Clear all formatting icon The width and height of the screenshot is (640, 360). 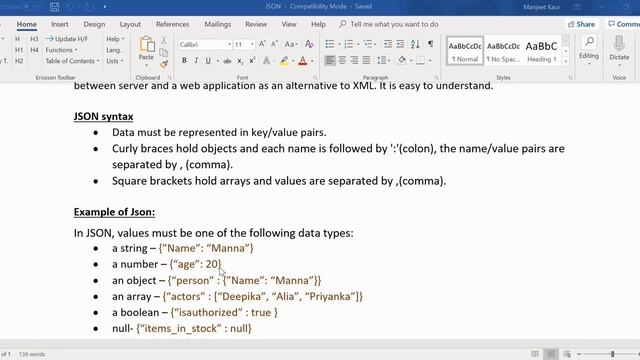(x=309, y=44)
